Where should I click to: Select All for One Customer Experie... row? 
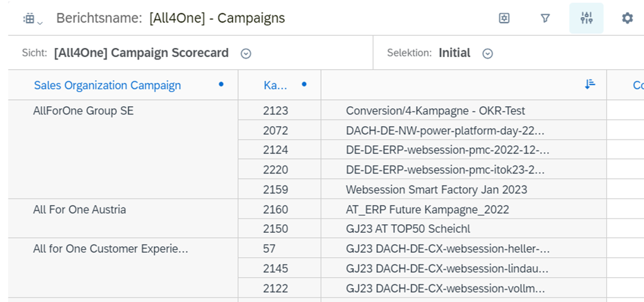pos(110,249)
